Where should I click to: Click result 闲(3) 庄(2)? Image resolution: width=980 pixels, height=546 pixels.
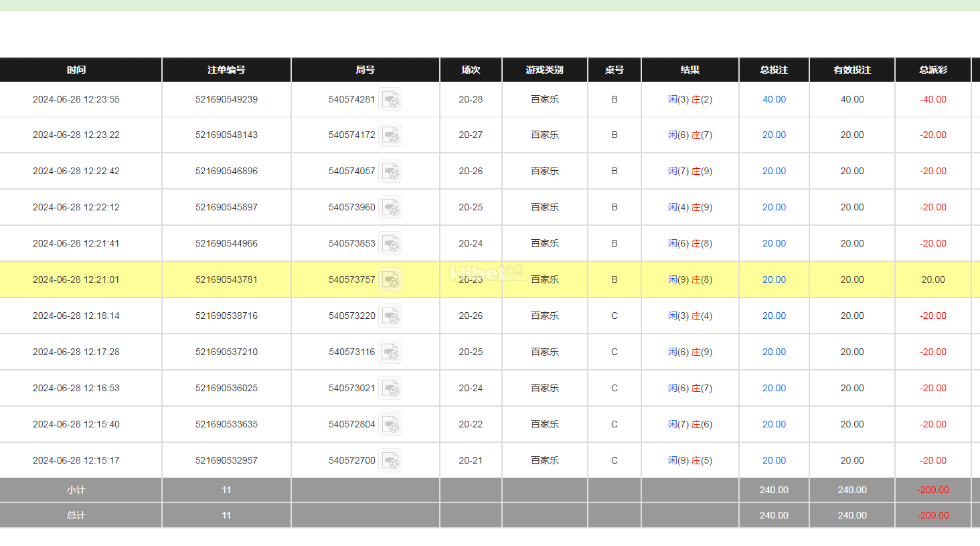690,99
